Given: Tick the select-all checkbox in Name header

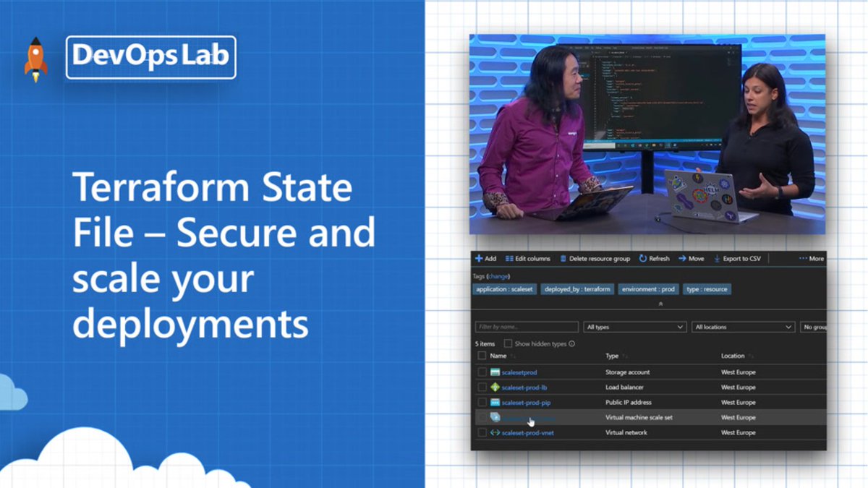Looking at the screenshot, I should (482, 356).
